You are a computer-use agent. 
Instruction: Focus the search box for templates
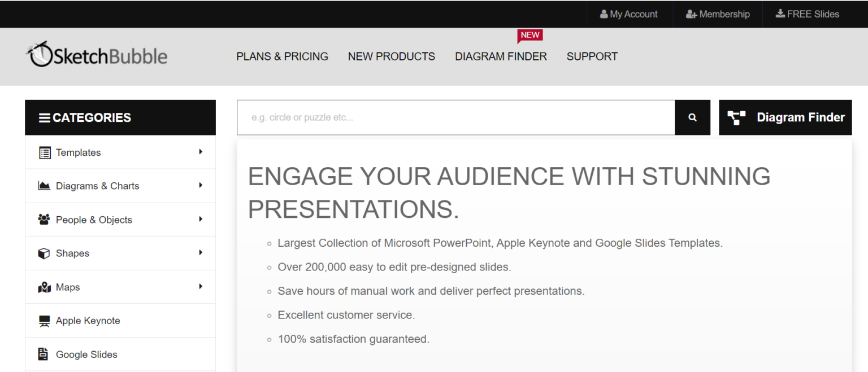point(455,117)
